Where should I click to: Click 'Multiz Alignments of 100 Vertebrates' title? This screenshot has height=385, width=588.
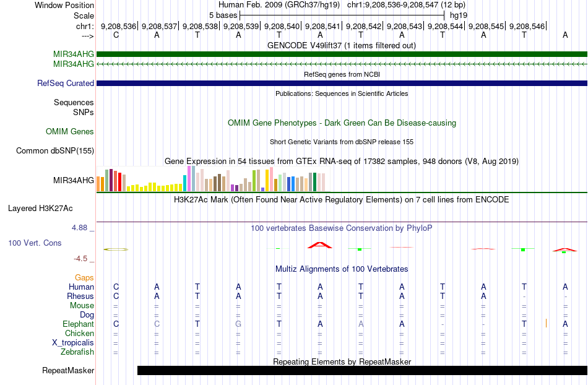coord(342,269)
